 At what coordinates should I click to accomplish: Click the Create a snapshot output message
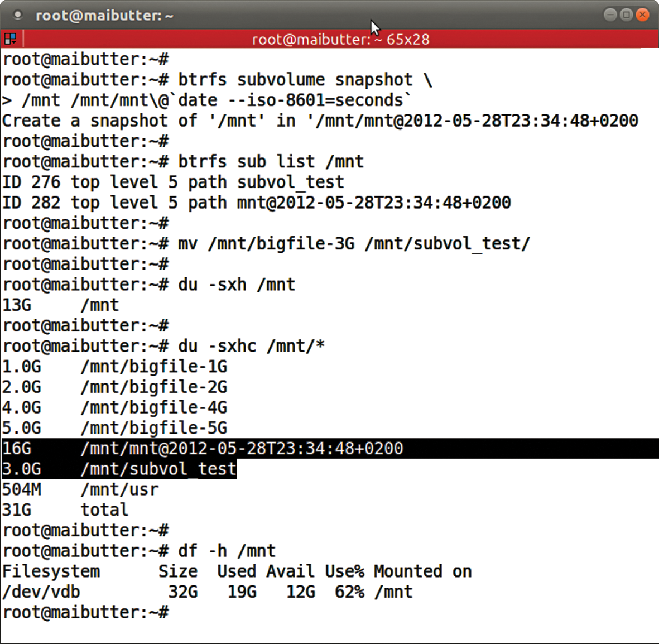pos(319,120)
